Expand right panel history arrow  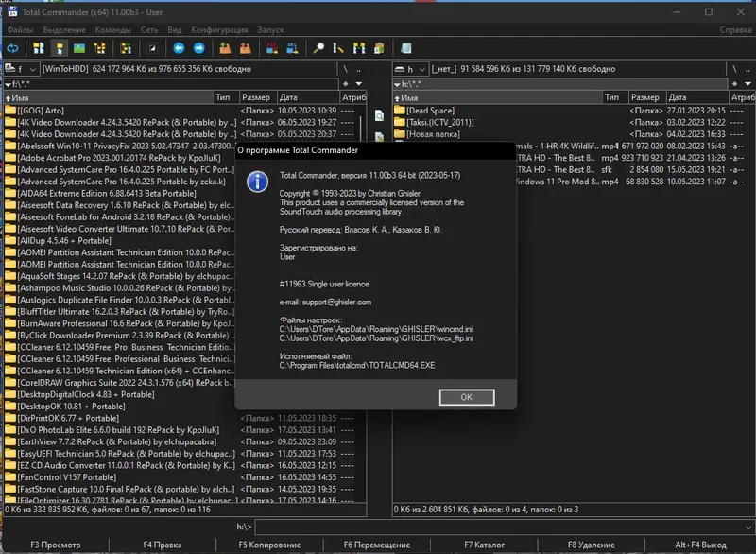(747, 84)
